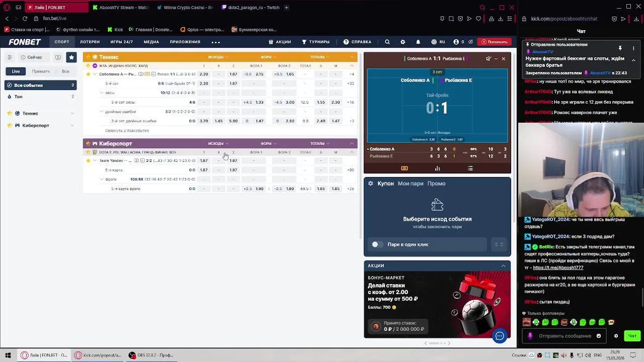
Task: Open the Лотереи menu tab
Action: (x=90, y=42)
